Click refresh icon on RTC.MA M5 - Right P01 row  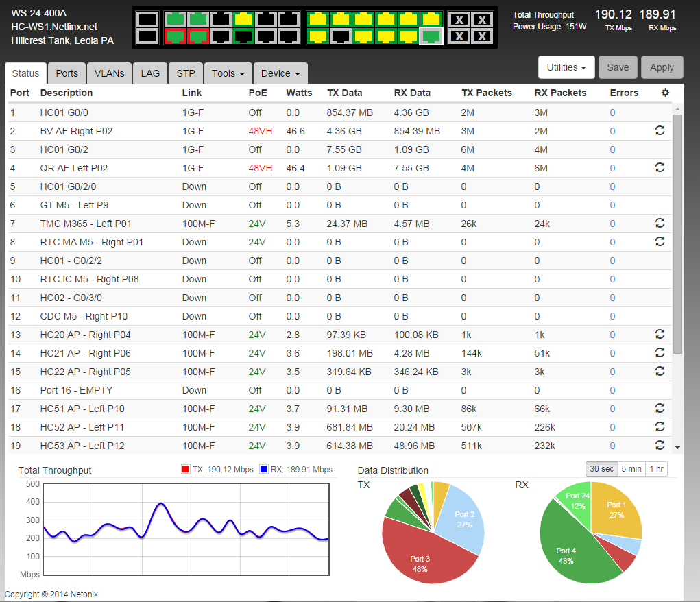[x=660, y=241]
